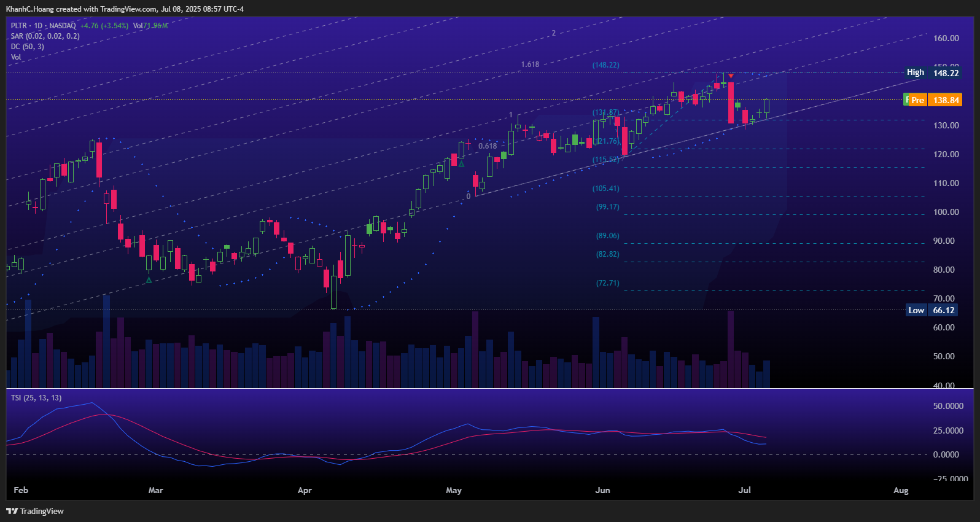Click the Fibonacci (72.71) level label
This screenshot has width=980, height=522.
(608, 283)
